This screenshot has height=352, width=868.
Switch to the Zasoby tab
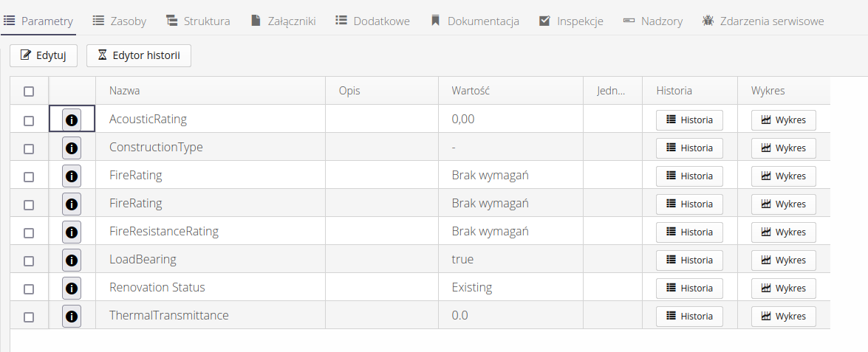coord(119,21)
